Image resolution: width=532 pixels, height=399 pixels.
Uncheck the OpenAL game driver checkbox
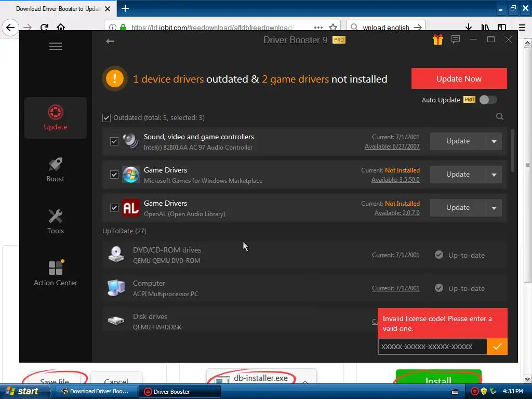pos(114,208)
